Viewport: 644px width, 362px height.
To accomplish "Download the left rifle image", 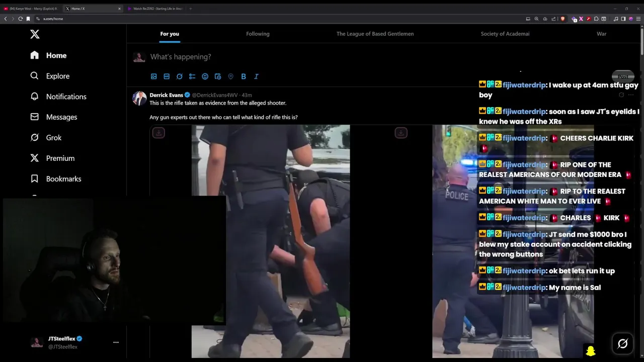I will click(158, 133).
